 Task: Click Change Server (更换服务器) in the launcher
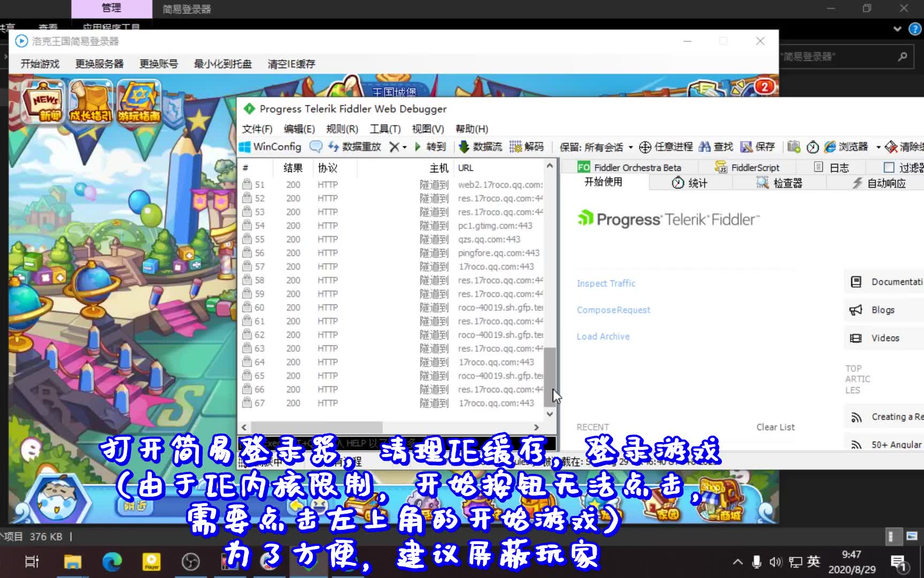pos(99,64)
